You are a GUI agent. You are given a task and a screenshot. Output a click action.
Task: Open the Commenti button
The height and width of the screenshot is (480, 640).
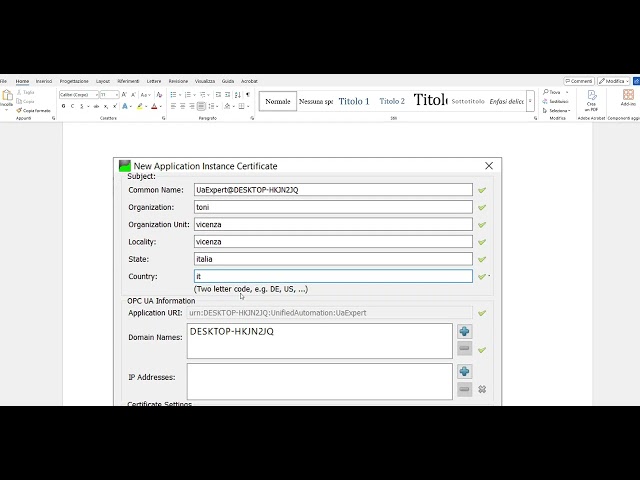579,81
